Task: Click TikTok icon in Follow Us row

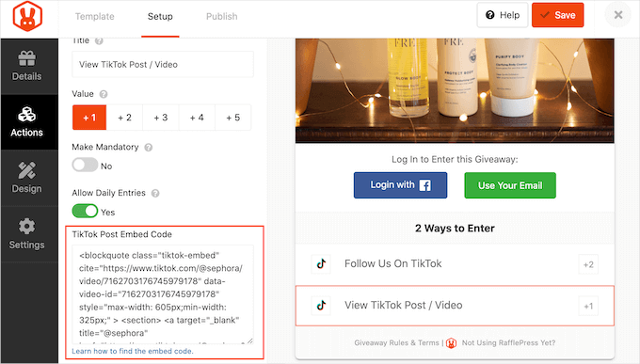Action: (x=321, y=263)
